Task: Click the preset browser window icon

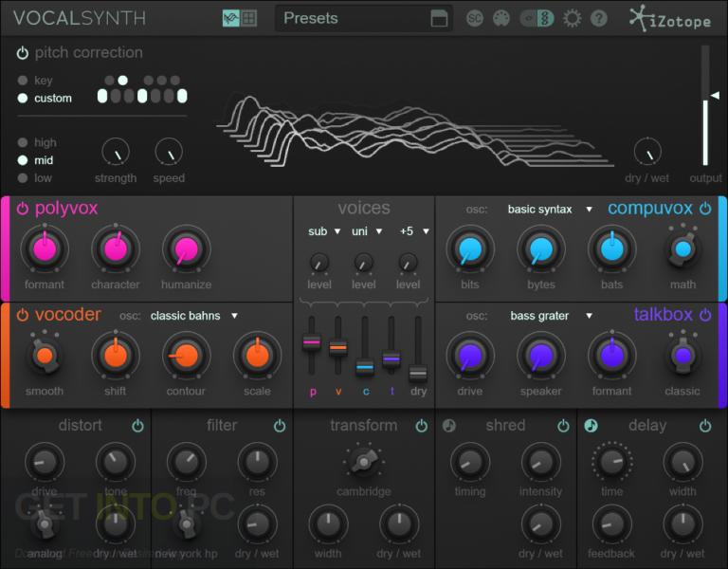Action: (439, 19)
